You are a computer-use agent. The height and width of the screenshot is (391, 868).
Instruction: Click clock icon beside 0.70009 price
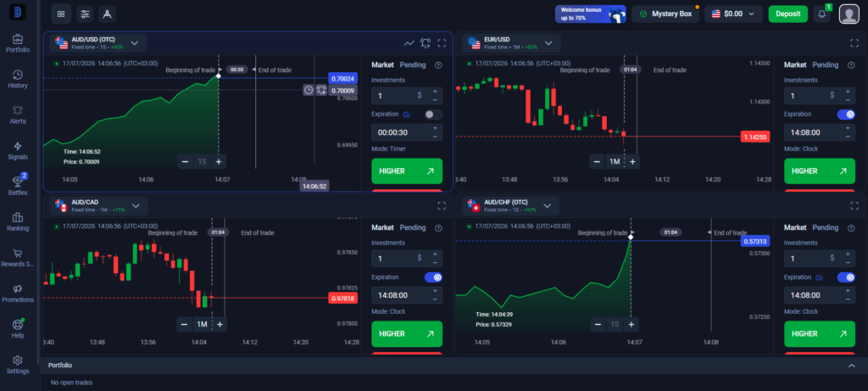(x=309, y=90)
